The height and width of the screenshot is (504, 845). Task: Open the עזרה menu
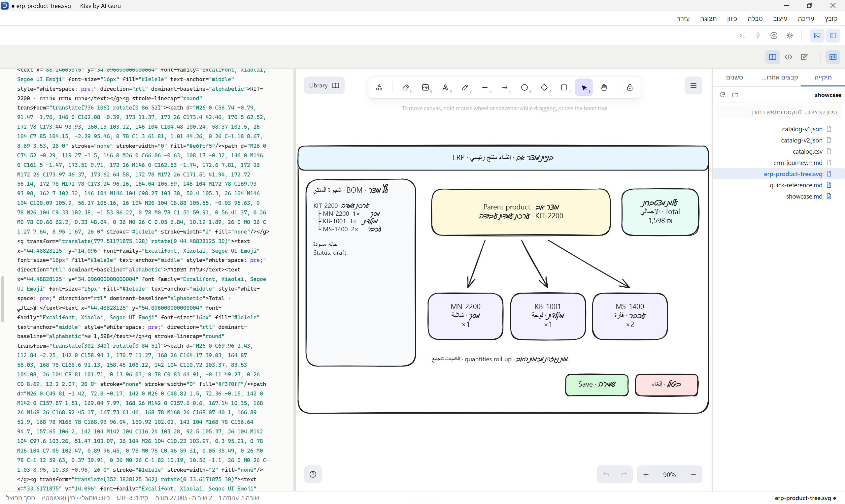683,19
